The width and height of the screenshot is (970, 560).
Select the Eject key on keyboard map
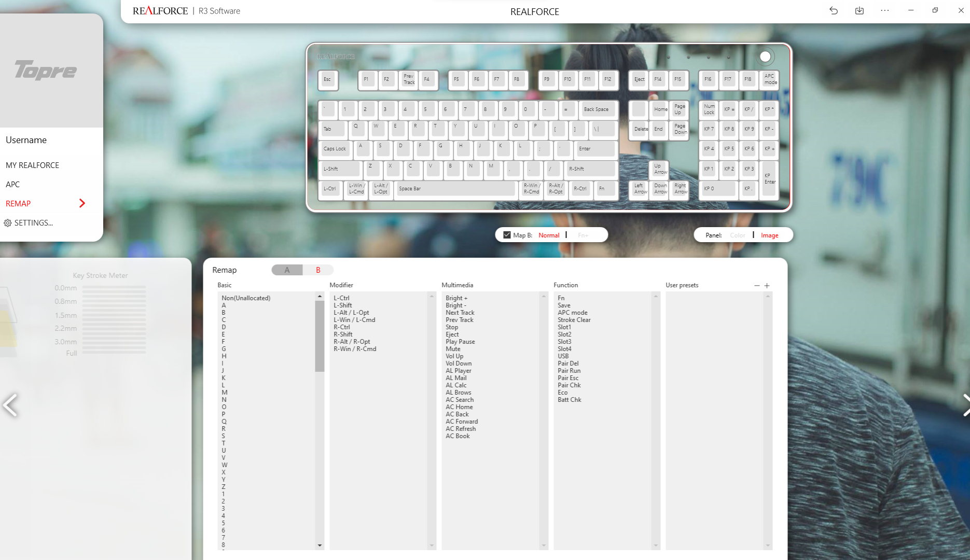[639, 80]
